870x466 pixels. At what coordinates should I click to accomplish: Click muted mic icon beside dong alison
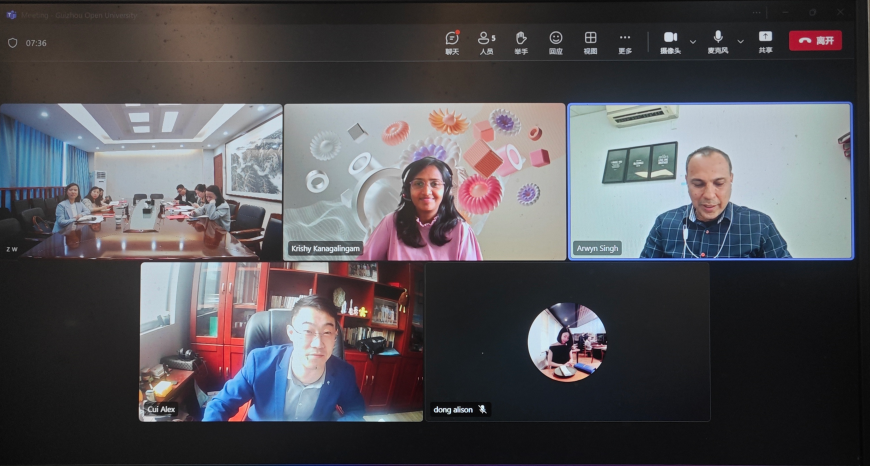482,409
